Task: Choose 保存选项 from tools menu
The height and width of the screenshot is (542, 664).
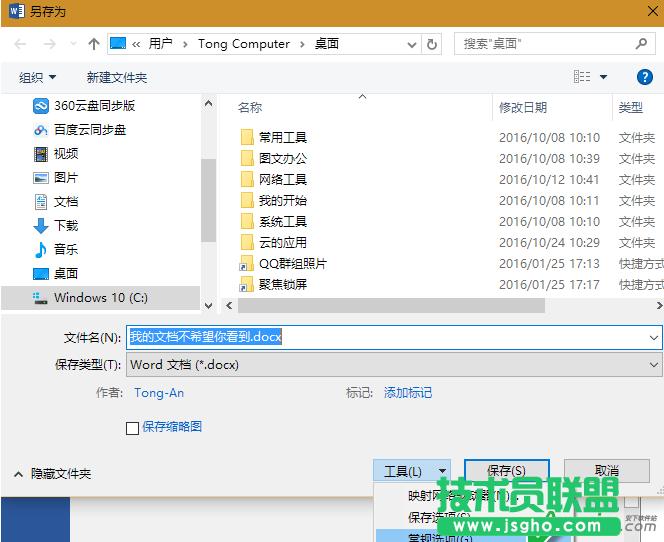Action: tap(438, 517)
